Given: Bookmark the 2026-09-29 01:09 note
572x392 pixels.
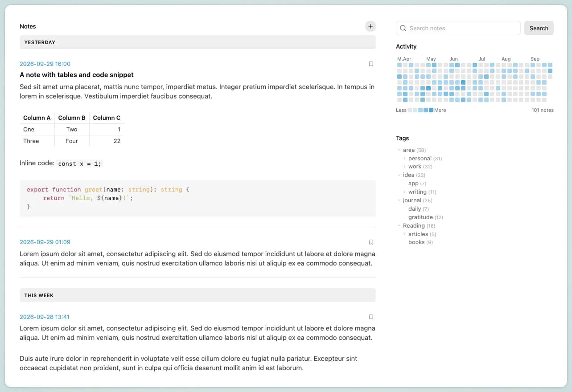Looking at the screenshot, I should click(371, 242).
